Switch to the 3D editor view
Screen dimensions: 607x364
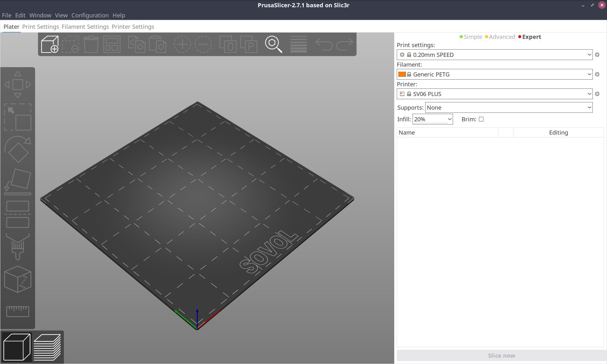pos(17,347)
